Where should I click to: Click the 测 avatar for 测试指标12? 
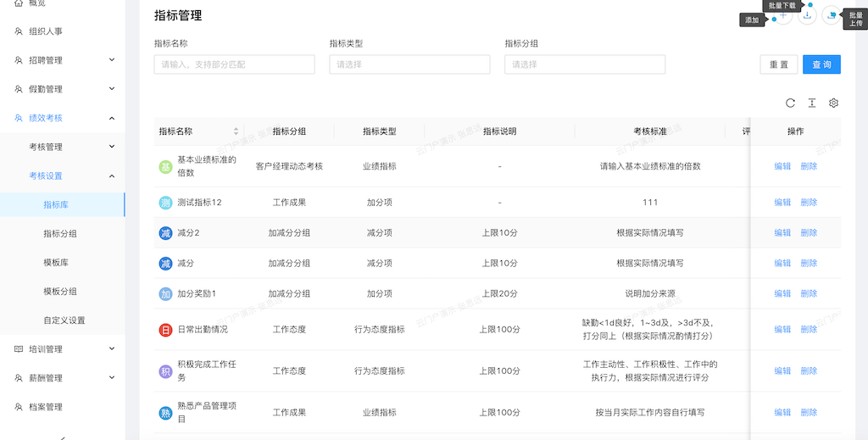[x=165, y=203]
